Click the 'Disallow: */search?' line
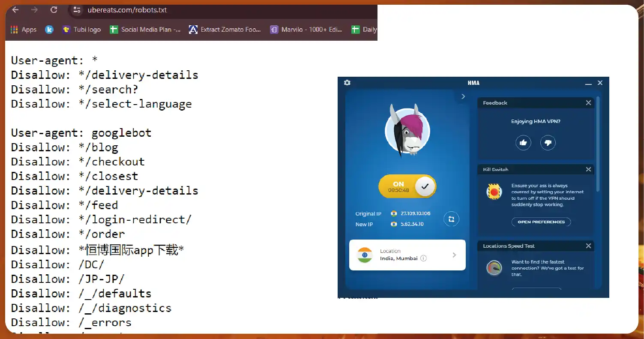 75,90
